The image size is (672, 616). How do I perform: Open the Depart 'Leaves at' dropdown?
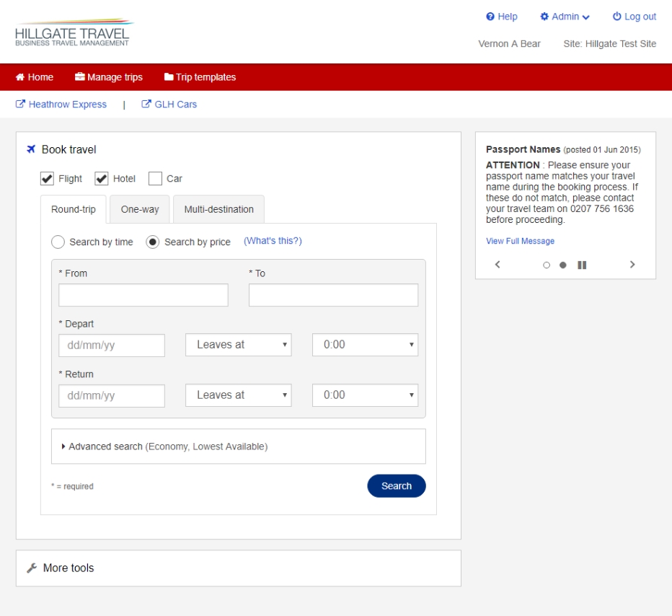[x=238, y=345]
